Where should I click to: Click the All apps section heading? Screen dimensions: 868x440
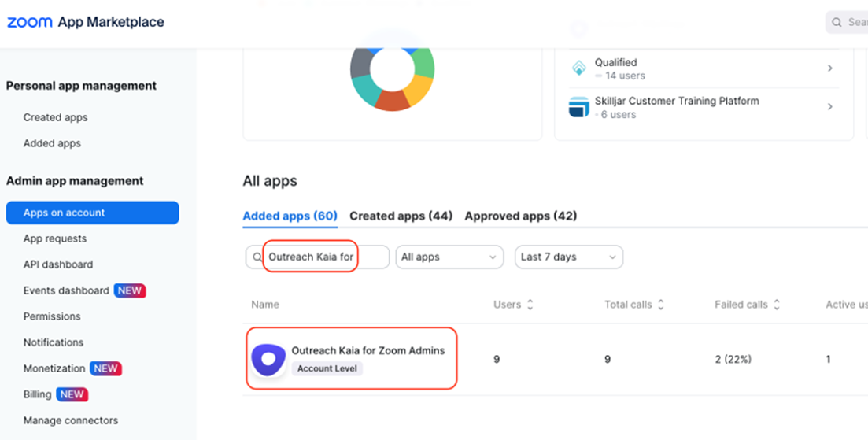pyautogui.click(x=270, y=181)
